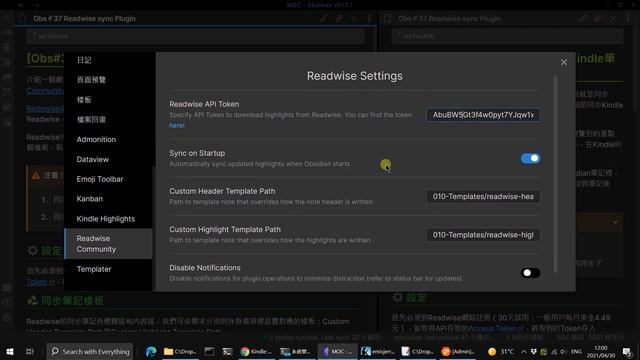Image resolution: width=640 pixels, height=360 pixels.
Task: Click link pane icon in left note header
Action: click(x=339, y=18)
